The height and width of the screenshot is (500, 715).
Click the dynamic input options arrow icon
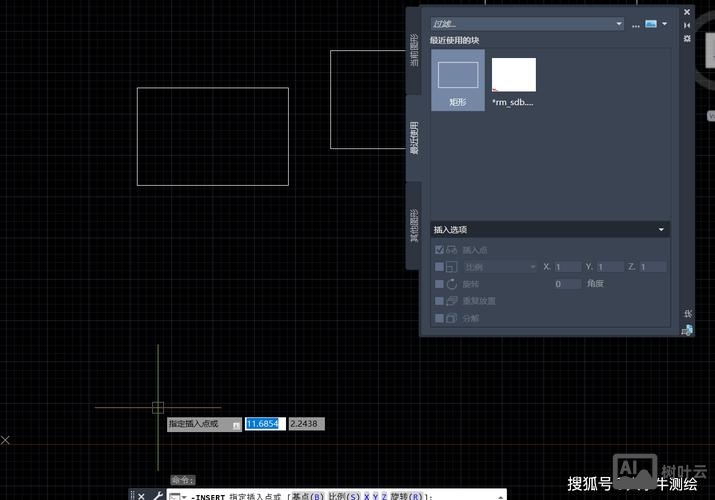click(x=235, y=424)
